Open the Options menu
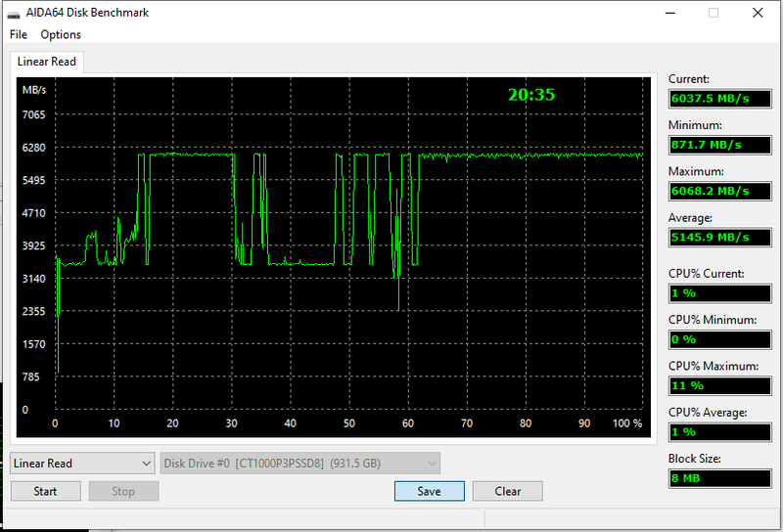The width and height of the screenshot is (783, 532). 61,34
